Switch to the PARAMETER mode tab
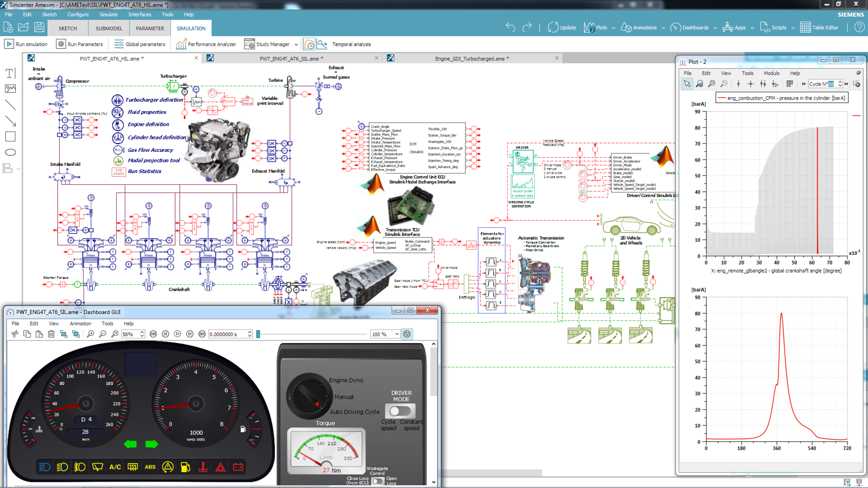The width and height of the screenshot is (868, 488). pyautogui.click(x=150, y=28)
